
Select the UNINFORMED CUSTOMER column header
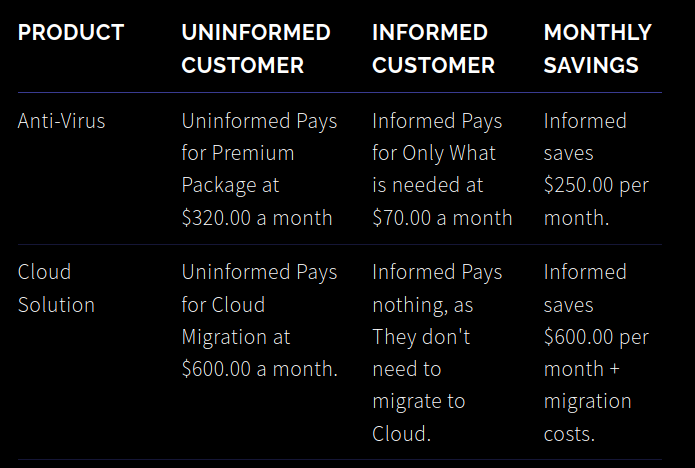[256, 49]
